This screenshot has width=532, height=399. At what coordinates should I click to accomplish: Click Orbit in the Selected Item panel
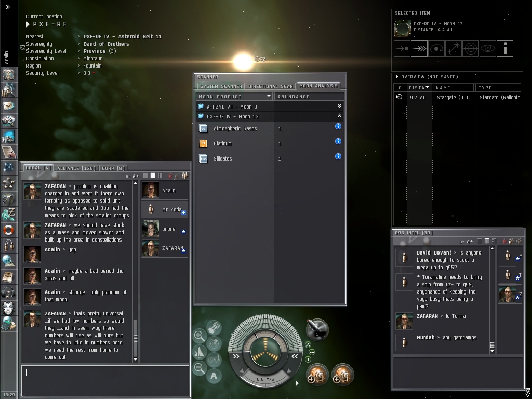coord(436,48)
